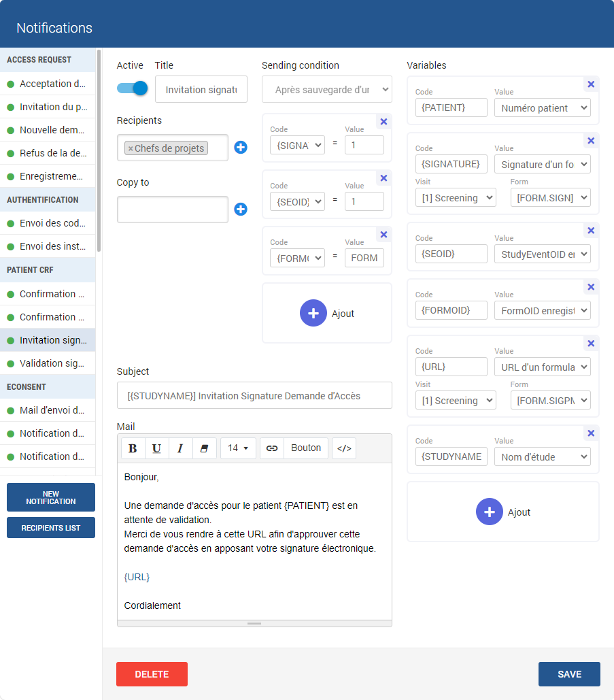Click the eraser clear-formatting icon
The width and height of the screenshot is (614, 700).
204,448
